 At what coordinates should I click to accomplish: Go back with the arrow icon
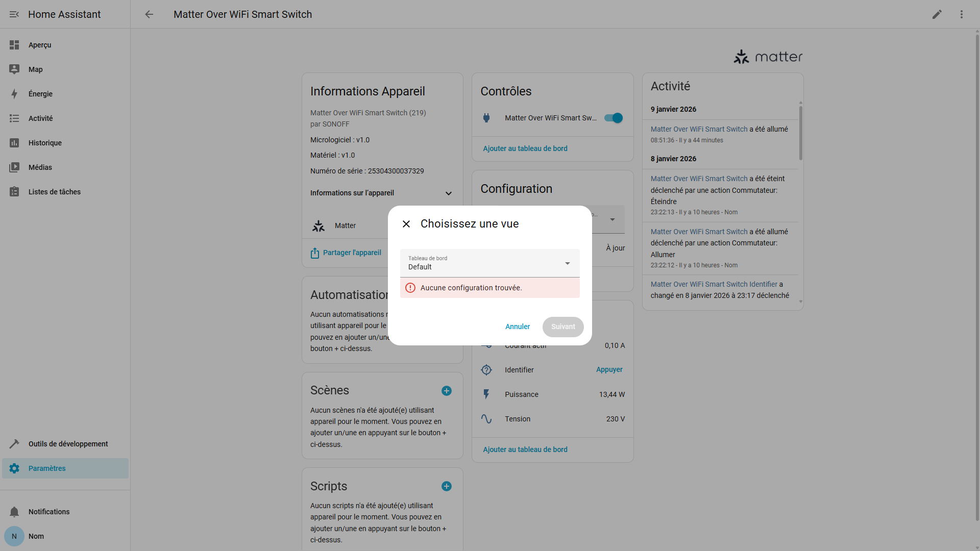[149, 14]
